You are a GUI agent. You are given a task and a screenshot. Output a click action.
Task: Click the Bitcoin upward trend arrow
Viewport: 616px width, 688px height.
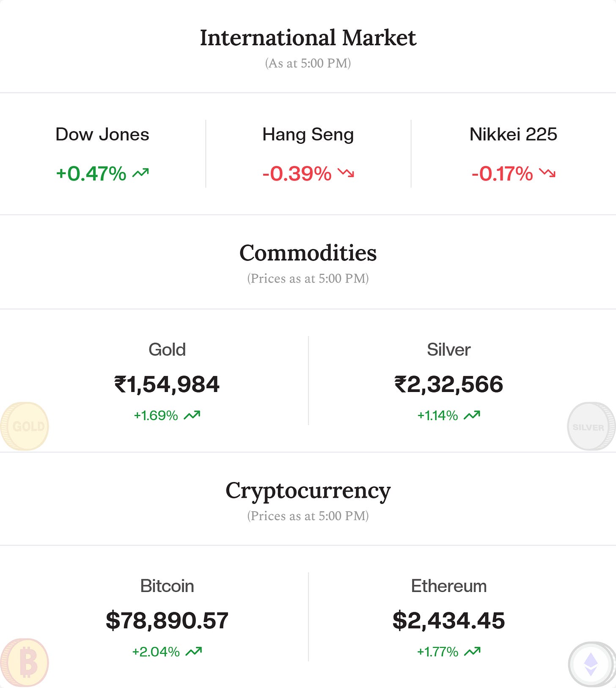point(194,652)
